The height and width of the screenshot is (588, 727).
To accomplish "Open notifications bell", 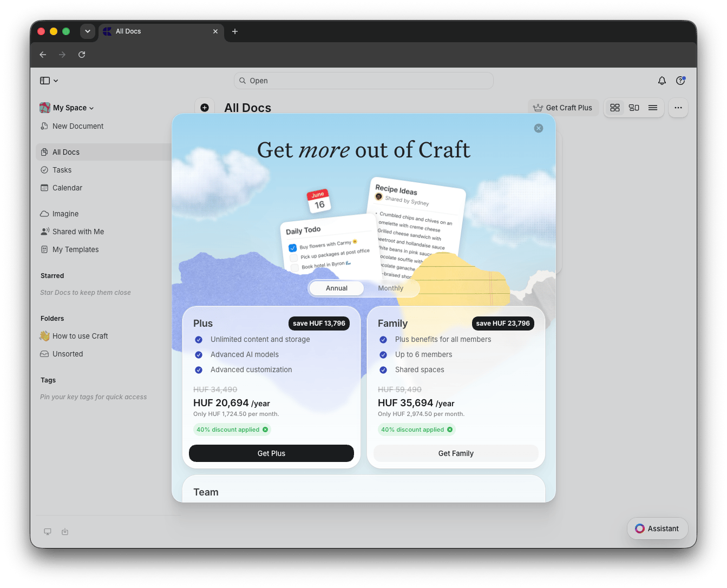I will click(x=661, y=81).
